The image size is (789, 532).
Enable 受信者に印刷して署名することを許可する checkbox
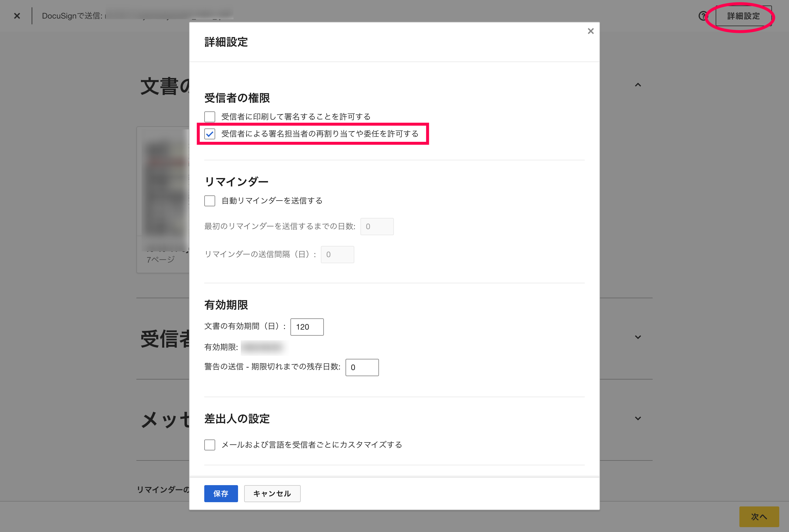point(210,117)
